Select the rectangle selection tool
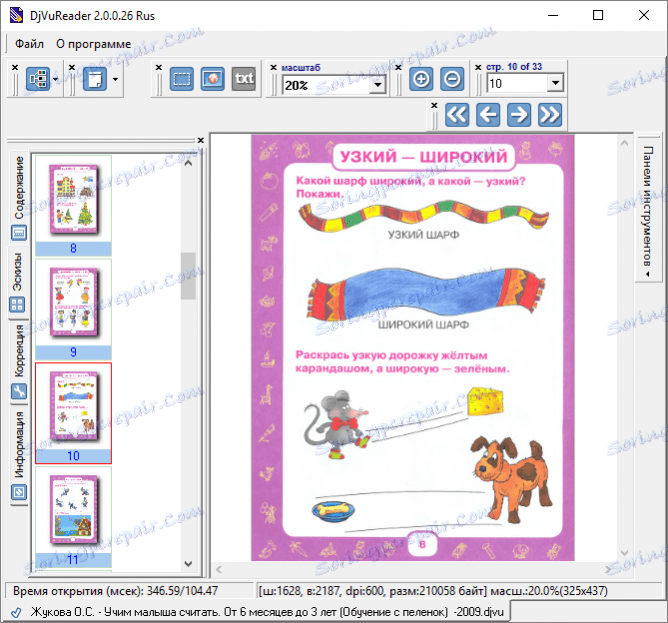This screenshot has height=623, width=668. pos(181,79)
